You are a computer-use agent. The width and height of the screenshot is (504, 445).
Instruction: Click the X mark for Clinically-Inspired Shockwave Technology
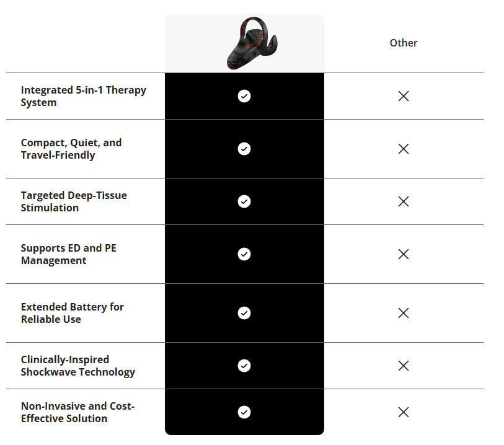pyautogui.click(x=404, y=366)
